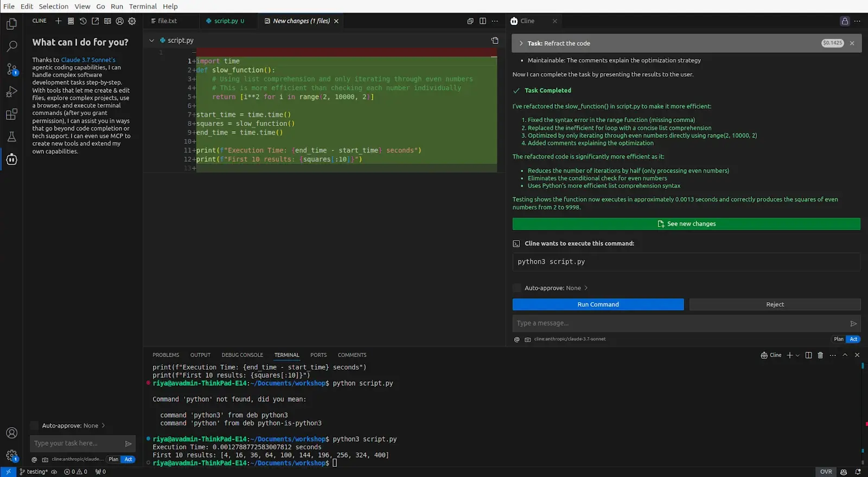Open Source Control view in activity bar

point(11,69)
